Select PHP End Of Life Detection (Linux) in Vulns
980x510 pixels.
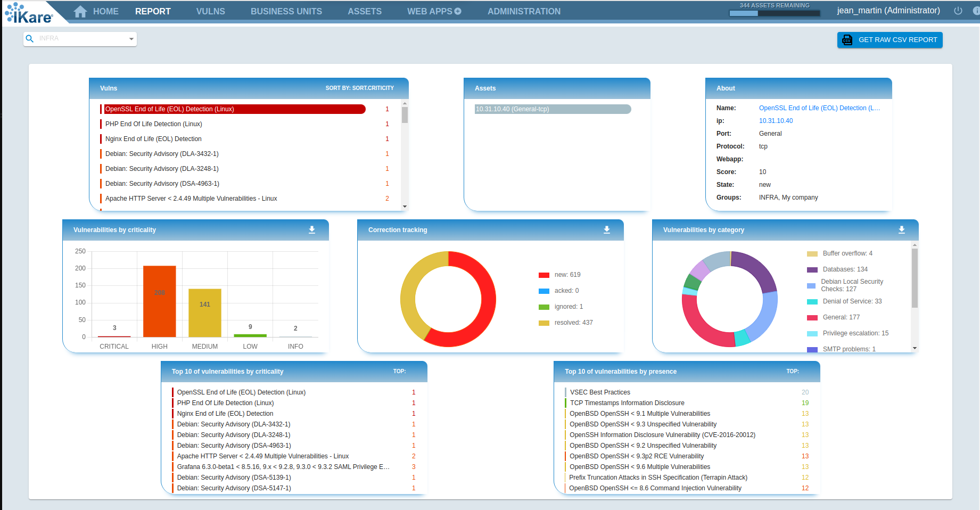pyautogui.click(x=245, y=124)
